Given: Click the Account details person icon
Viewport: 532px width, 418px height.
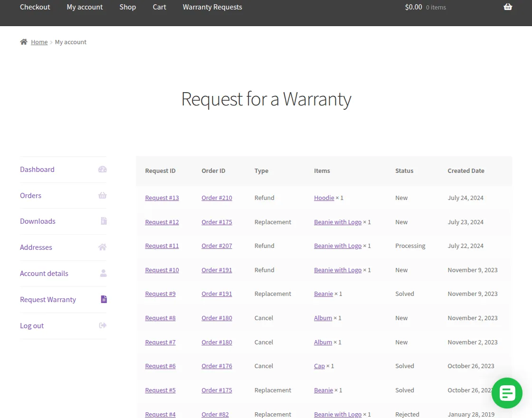Looking at the screenshot, I should [102, 273].
